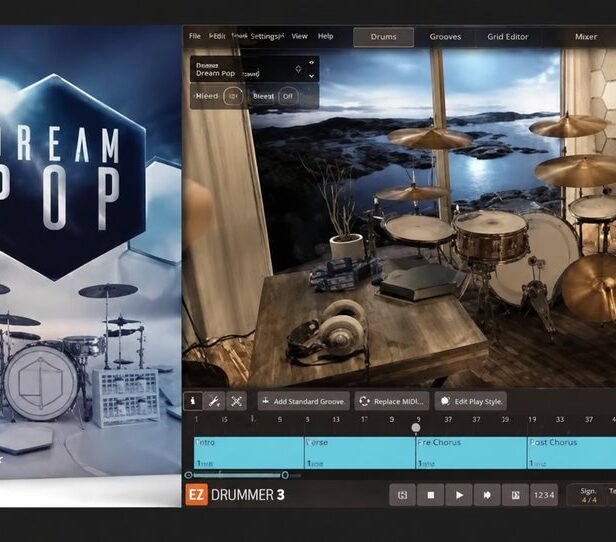
Task: Click the EZ Drummer 3 logo
Action: pos(235,495)
